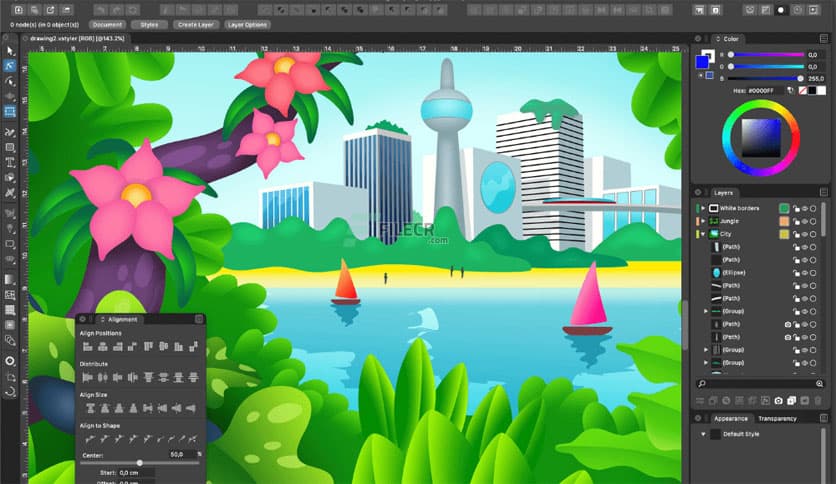Click the trash icon in Layers bottom toolbar
The height and width of the screenshot is (484, 836).
[818, 400]
